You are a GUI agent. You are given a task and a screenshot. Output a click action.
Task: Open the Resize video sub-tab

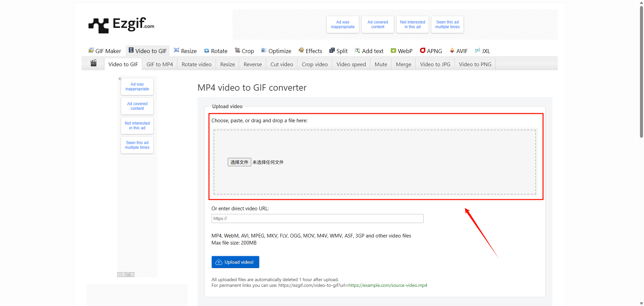[227, 64]
